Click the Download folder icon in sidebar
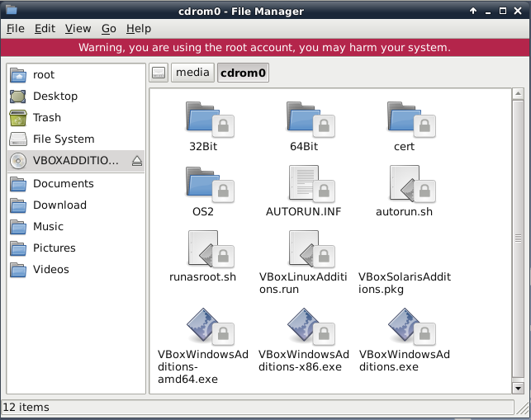The width and height of the screenshot is (531, 420). tap(18, 205)
